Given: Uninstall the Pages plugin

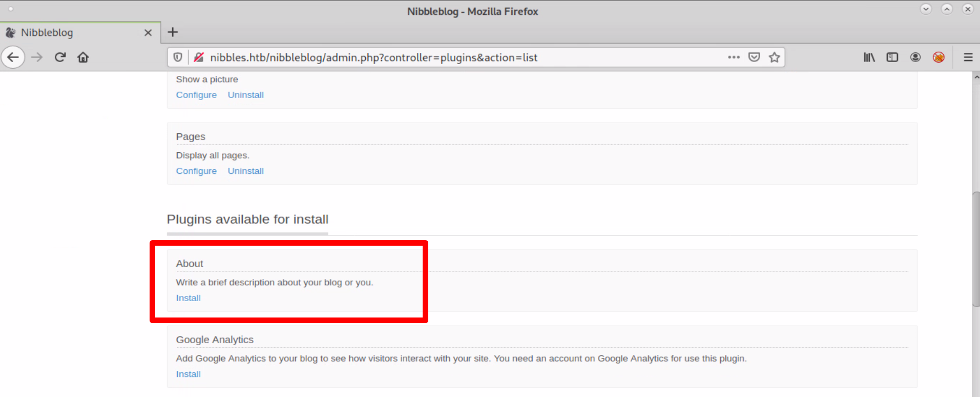Looking at the screenshot, I should point(245,171).
